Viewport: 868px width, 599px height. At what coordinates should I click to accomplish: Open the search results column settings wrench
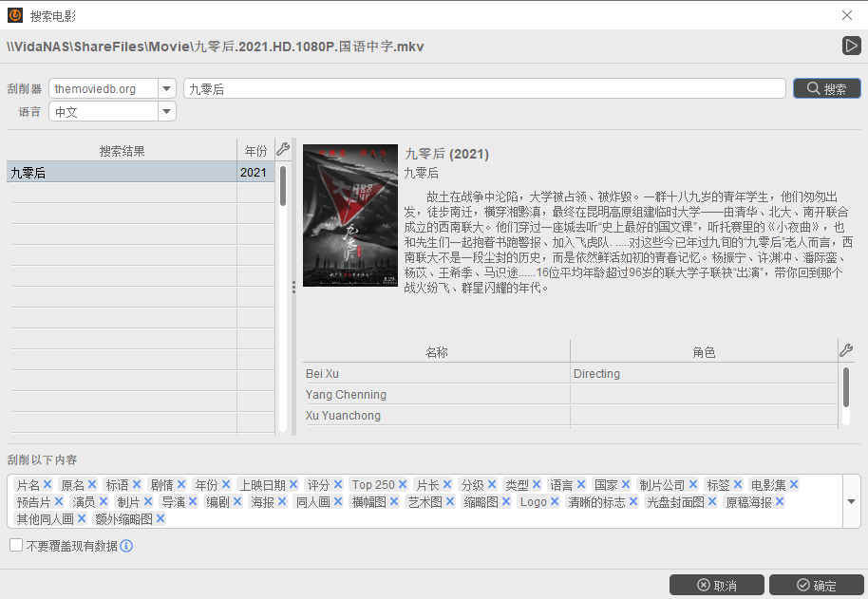281,149
